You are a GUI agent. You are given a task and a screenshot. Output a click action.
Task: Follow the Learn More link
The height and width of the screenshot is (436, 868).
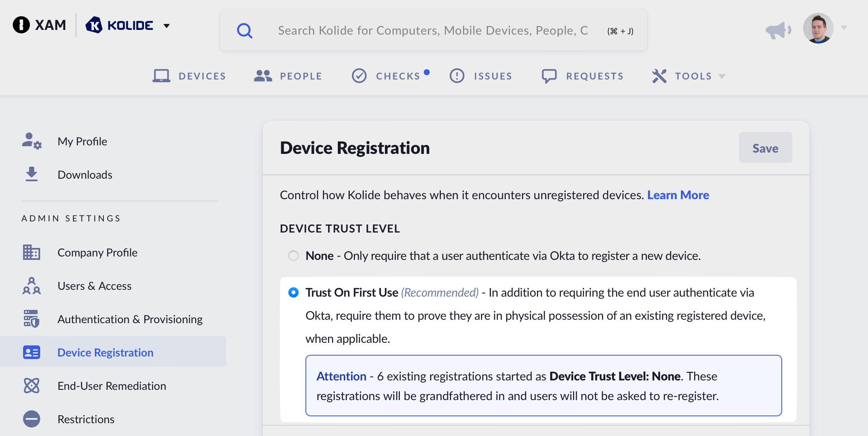point(678,195)
